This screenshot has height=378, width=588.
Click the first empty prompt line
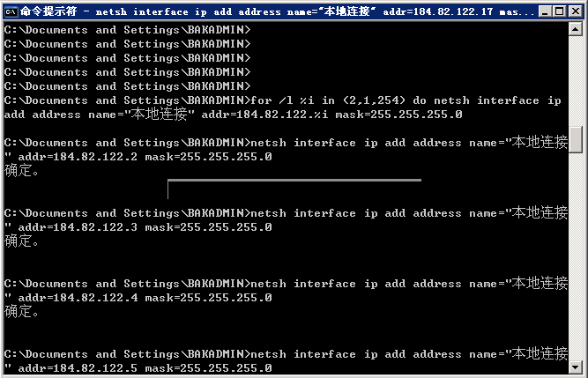(x=127, y=30)
